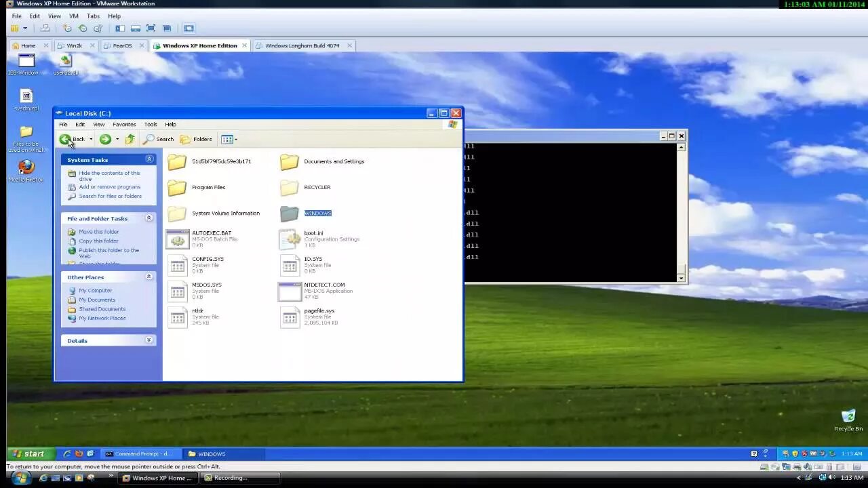The width and height of the screenshot is (868, 488).
Task: Open VMware power dropdown arrow
Action: pyautogui.click(x=25, y=28)
